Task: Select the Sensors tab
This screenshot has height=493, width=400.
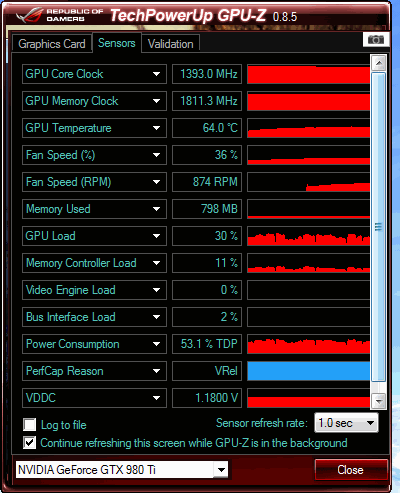Action: pos(117,43)
